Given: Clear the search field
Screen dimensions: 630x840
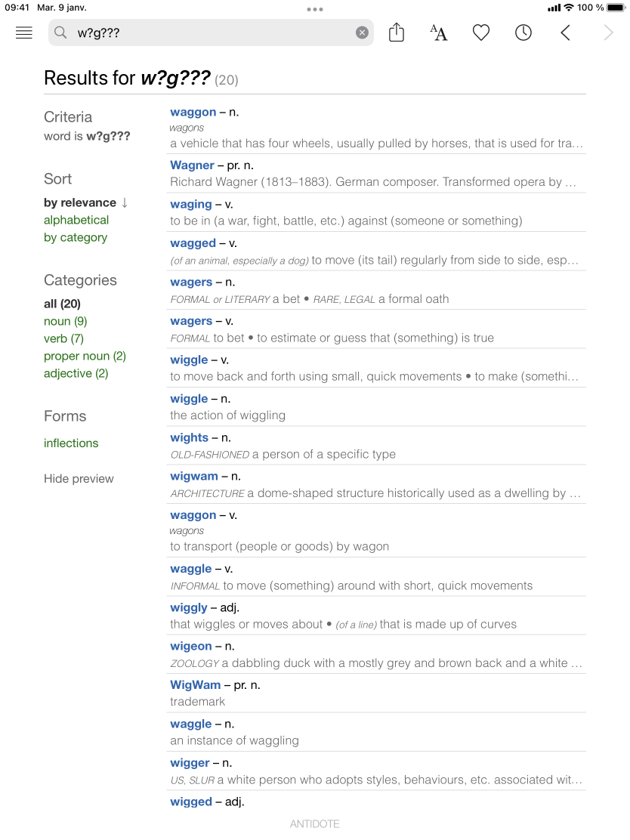Looking at the screenshot, I should point(362,32).
